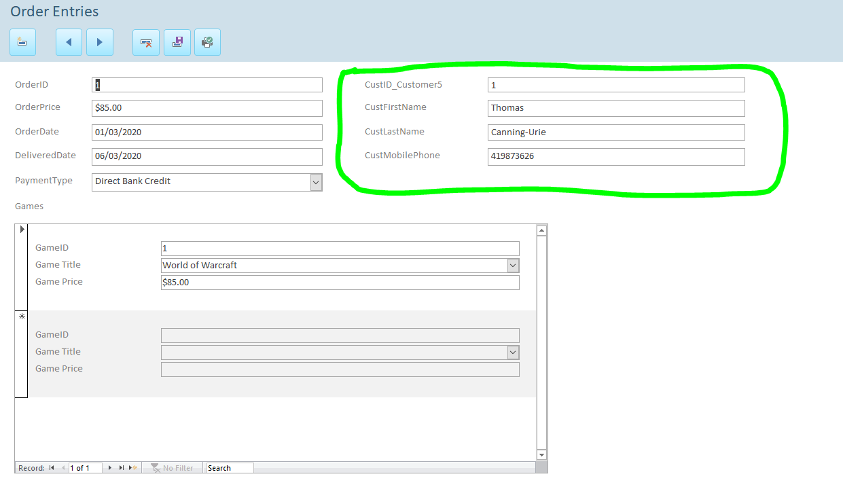The height and width of the screenshot is (504, 843).
Task: Go to the next order record
Action: (100, 42)
